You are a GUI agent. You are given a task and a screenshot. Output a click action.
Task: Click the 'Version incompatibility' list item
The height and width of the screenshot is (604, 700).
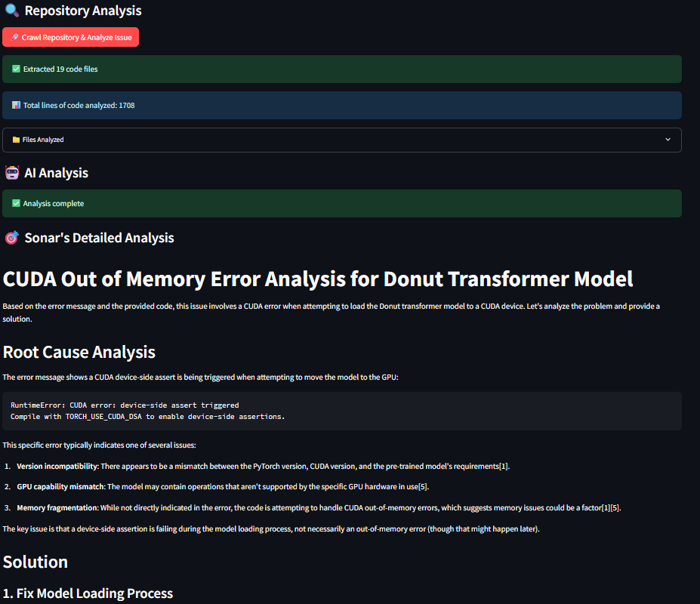(x=263, y=466)
